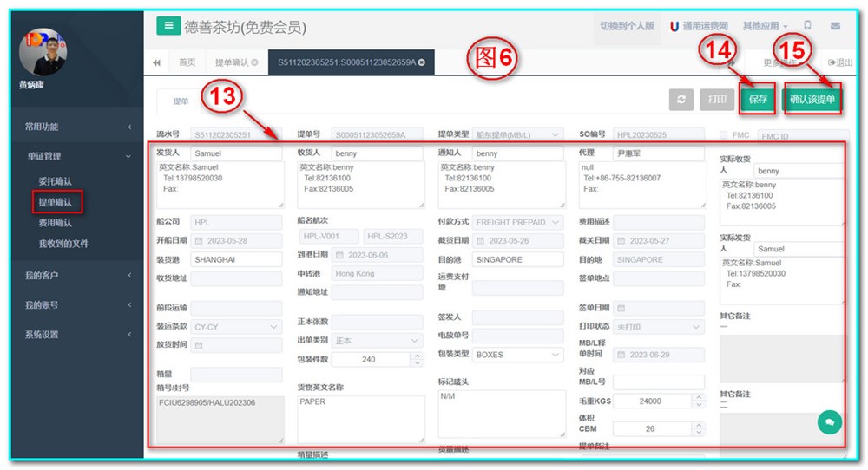The width and height of the screenshot is (868, 470).
Task: Click the 标记唛头 N/M text area
Action: [502, 414]
